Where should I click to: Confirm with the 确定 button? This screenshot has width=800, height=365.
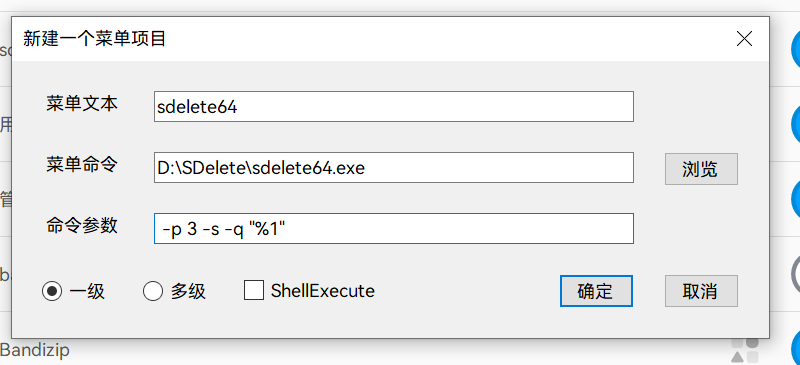point(596,291)
